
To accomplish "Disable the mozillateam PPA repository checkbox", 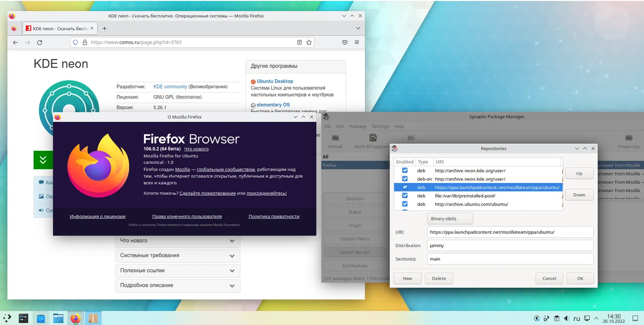I will pyautogui.click(x=405, y=187).
